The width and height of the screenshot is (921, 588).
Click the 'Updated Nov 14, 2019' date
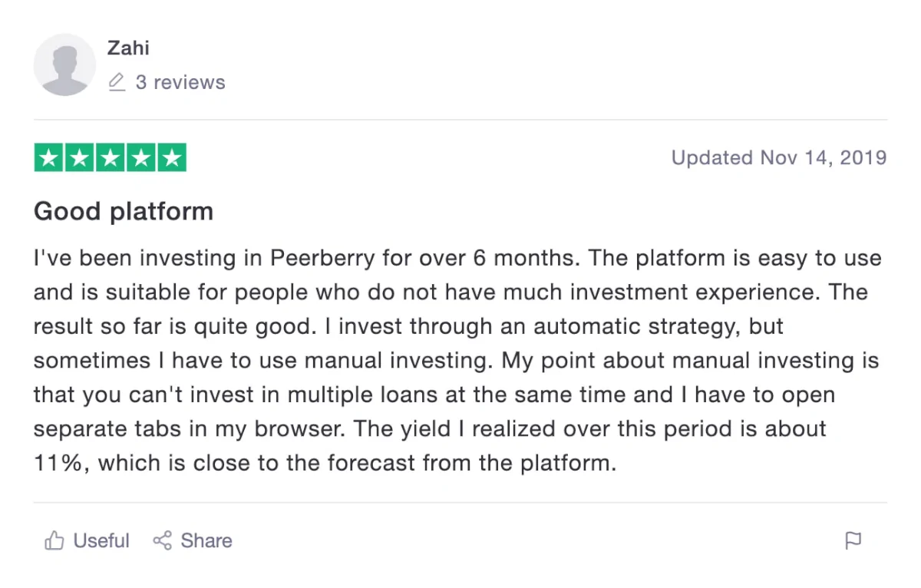point(779,158)
